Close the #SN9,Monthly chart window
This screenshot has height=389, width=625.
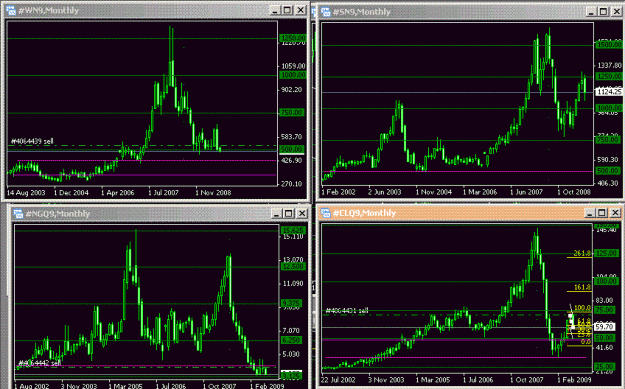(616, 12)
